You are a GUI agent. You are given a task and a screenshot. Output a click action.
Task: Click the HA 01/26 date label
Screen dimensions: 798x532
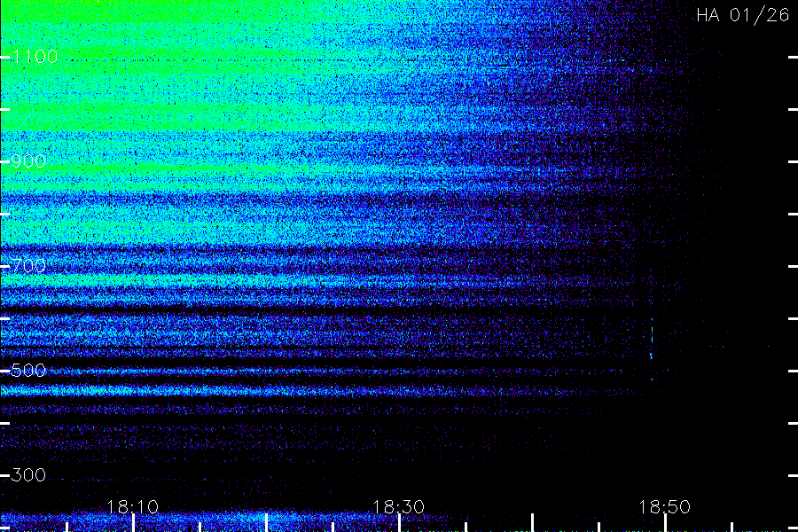[742, 15]
